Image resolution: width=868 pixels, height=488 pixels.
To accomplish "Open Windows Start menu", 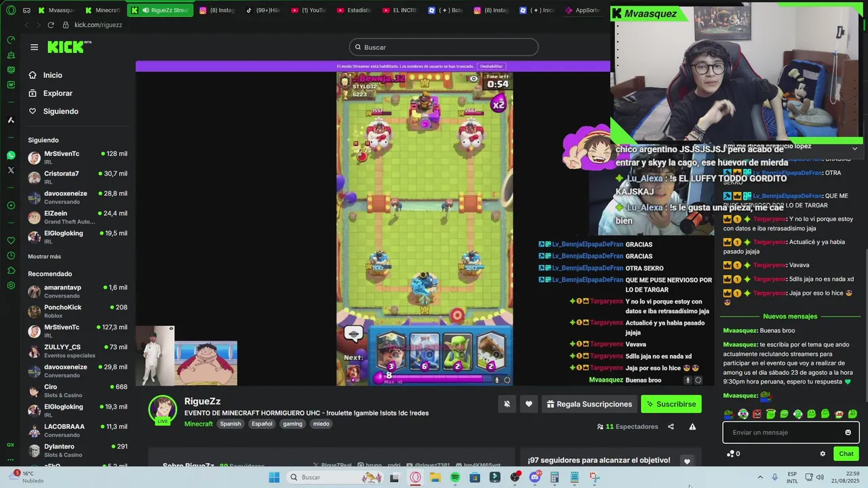I will click(274, 477).
